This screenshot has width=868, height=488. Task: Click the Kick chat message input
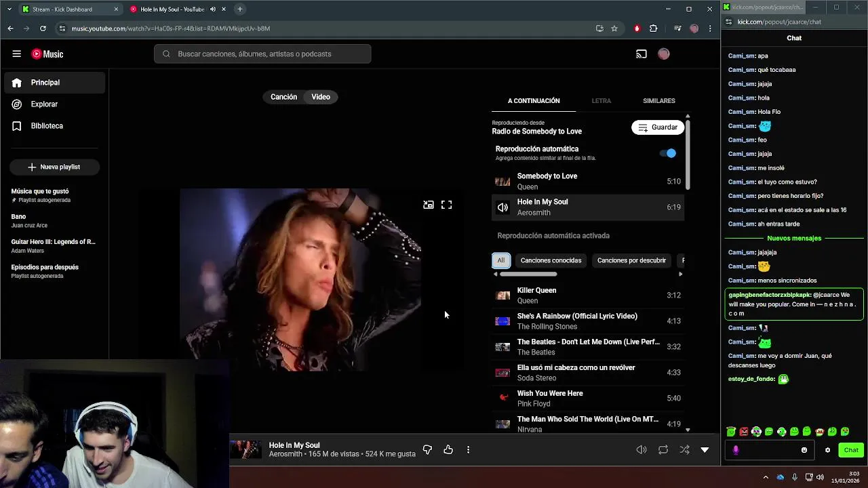[x=768, y=450]
